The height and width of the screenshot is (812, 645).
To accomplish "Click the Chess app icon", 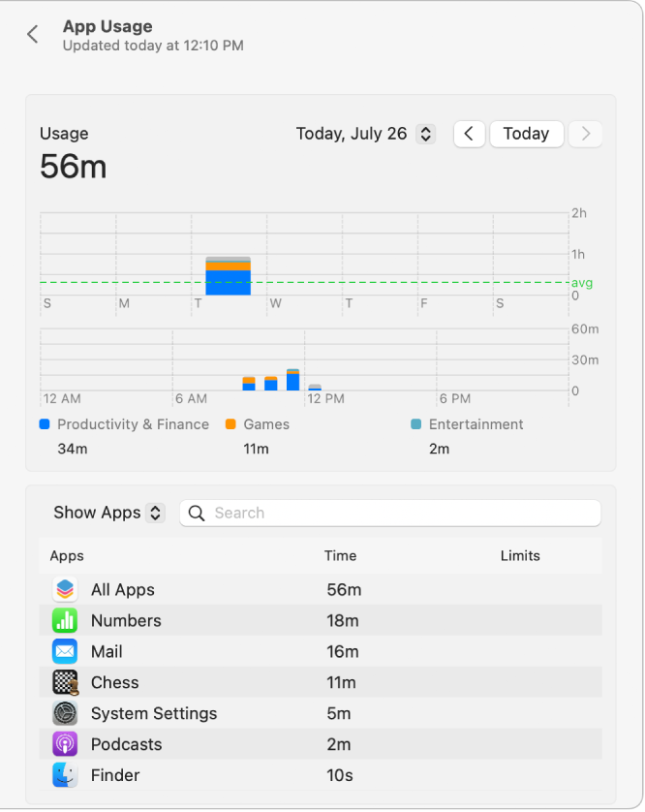I will coord(64,682).
